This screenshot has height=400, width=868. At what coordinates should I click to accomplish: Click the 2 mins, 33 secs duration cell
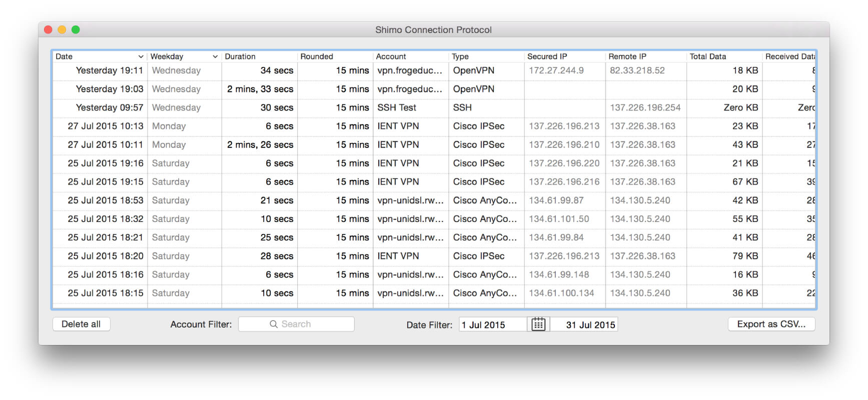pyautogui.click(x=260, y=89)
